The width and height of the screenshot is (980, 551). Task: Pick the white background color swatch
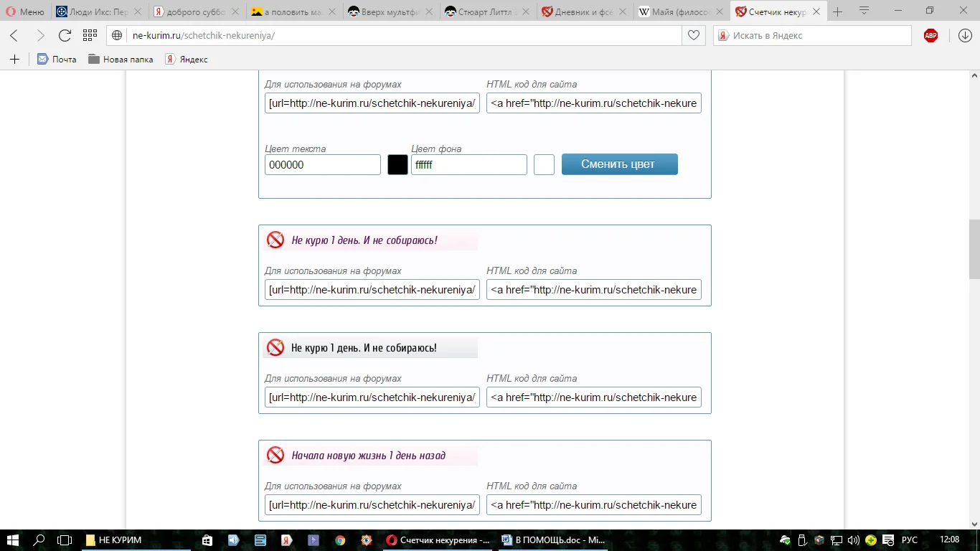[x=544, y=164]
